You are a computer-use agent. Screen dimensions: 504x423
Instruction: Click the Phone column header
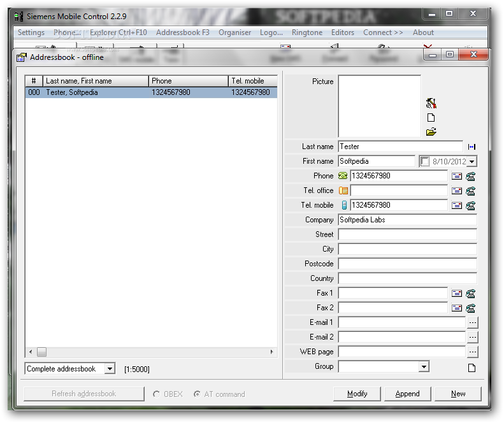[189, 81]
